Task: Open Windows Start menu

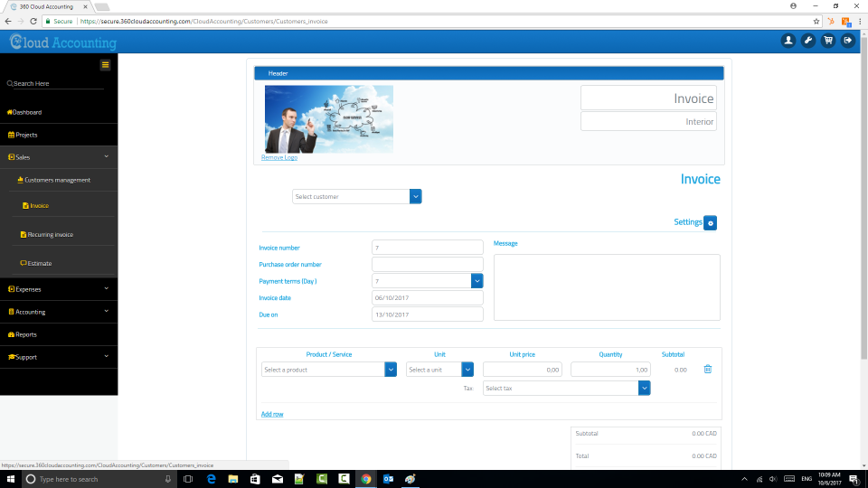Action: (x=10, y=479)
